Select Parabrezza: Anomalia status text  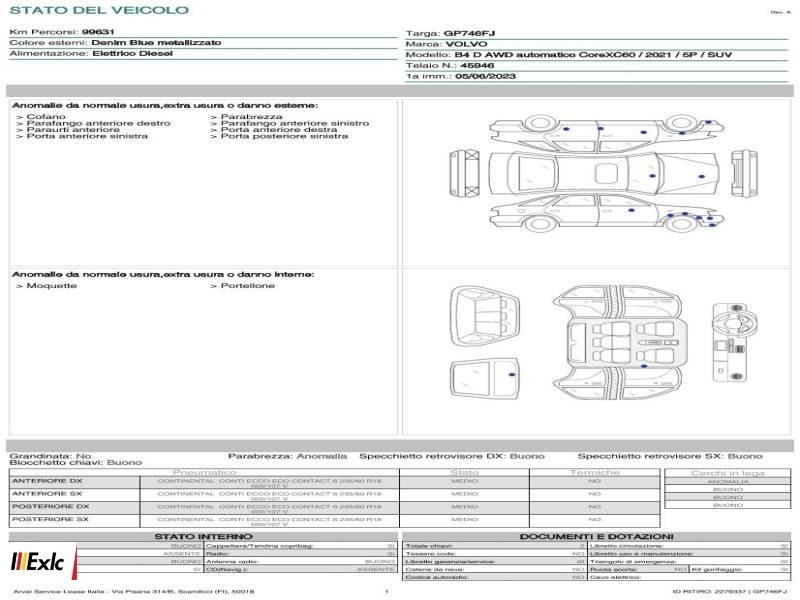coord(287,456)
